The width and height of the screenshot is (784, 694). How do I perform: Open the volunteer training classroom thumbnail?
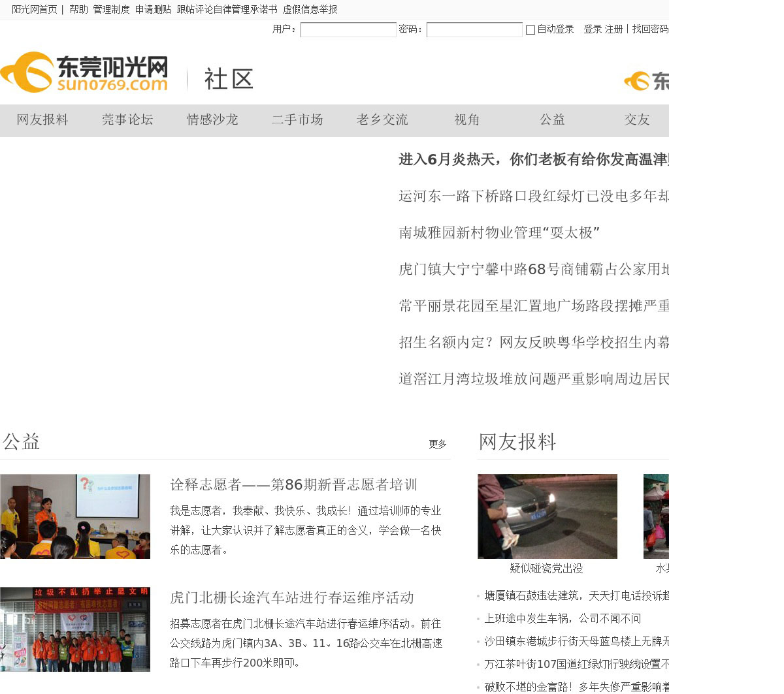75,516
